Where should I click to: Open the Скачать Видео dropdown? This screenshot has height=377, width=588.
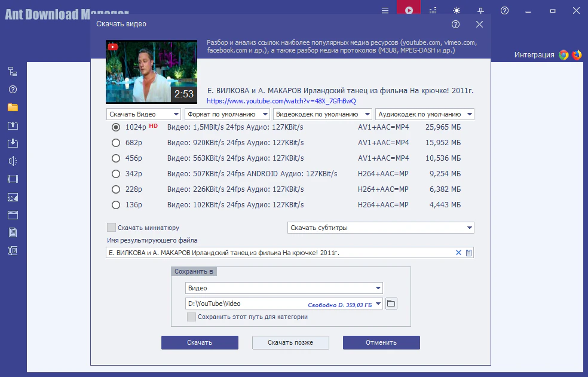pos(143,114)
